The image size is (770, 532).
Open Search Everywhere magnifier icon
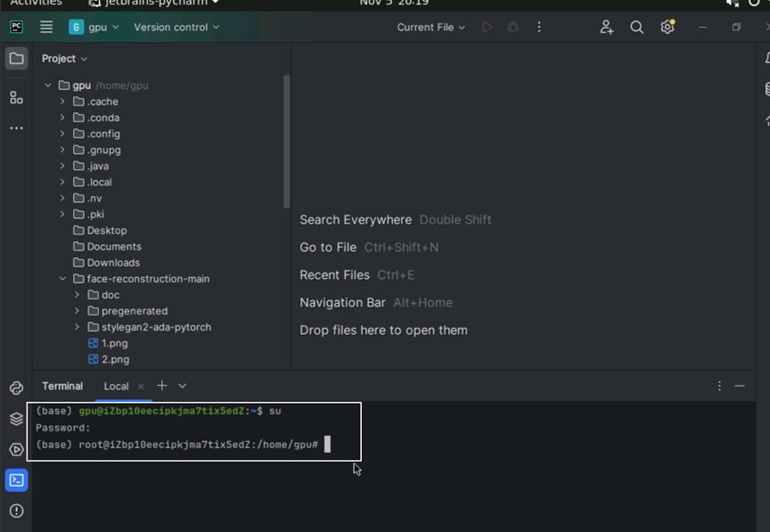(637, 27)
